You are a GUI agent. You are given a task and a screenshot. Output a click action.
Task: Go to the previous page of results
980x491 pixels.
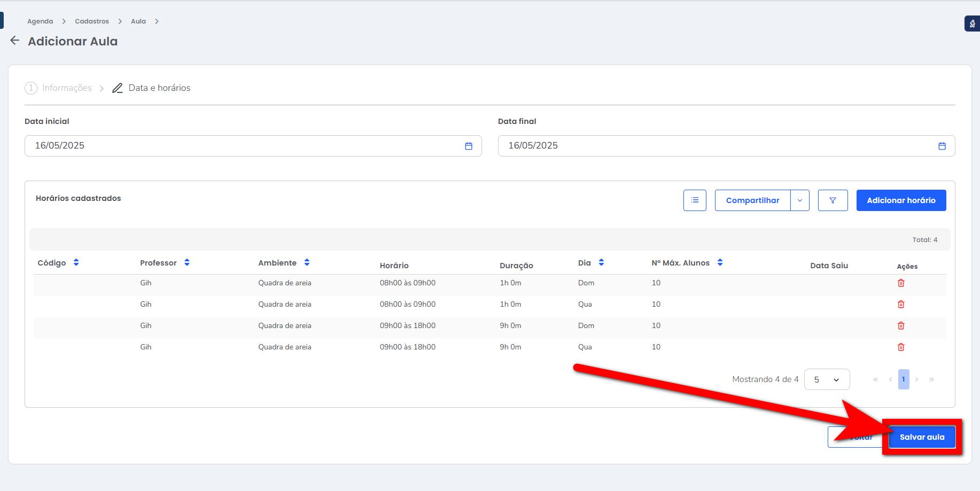890,379
